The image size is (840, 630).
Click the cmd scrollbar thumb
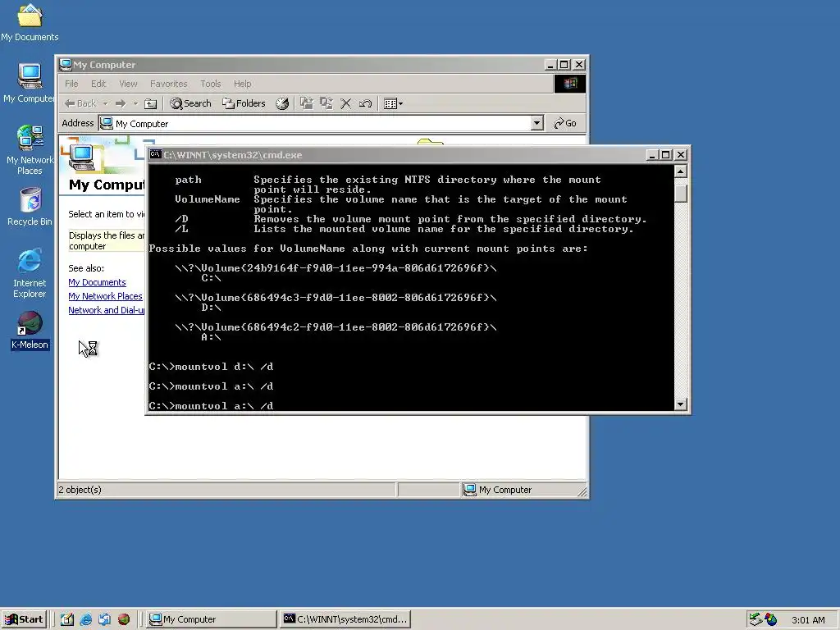click(x=680, y=194)
